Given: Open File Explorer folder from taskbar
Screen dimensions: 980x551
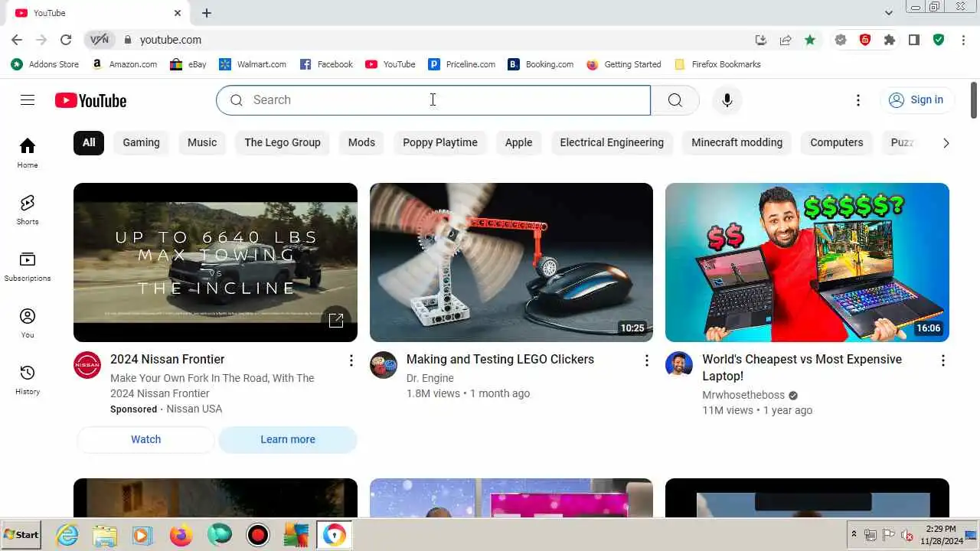Looking at the screenshot, I should point(105,535).
